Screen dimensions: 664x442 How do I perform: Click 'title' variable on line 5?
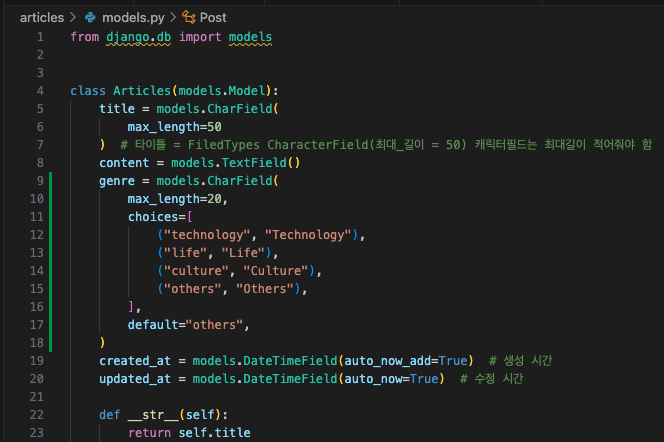click(x=117, y=109)
